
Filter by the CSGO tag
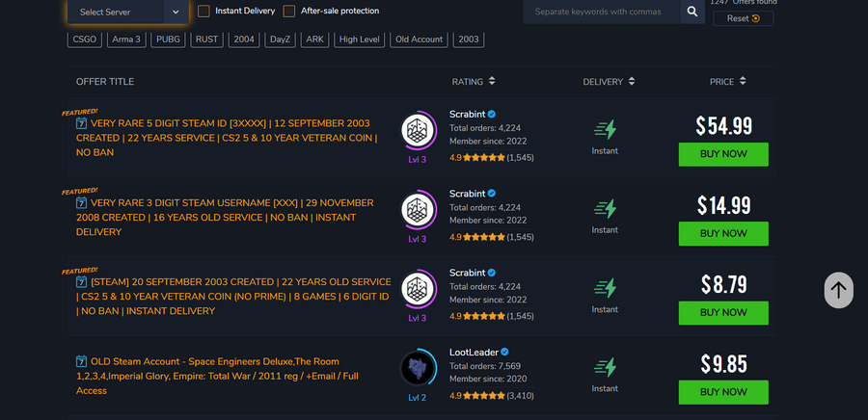[x=85, y=39]
